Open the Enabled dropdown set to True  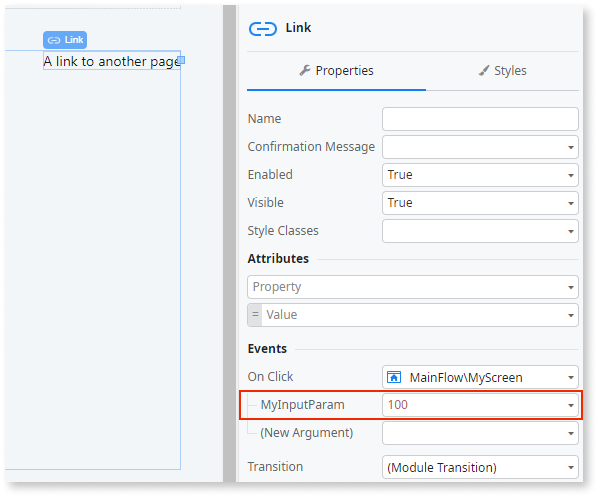480,175
